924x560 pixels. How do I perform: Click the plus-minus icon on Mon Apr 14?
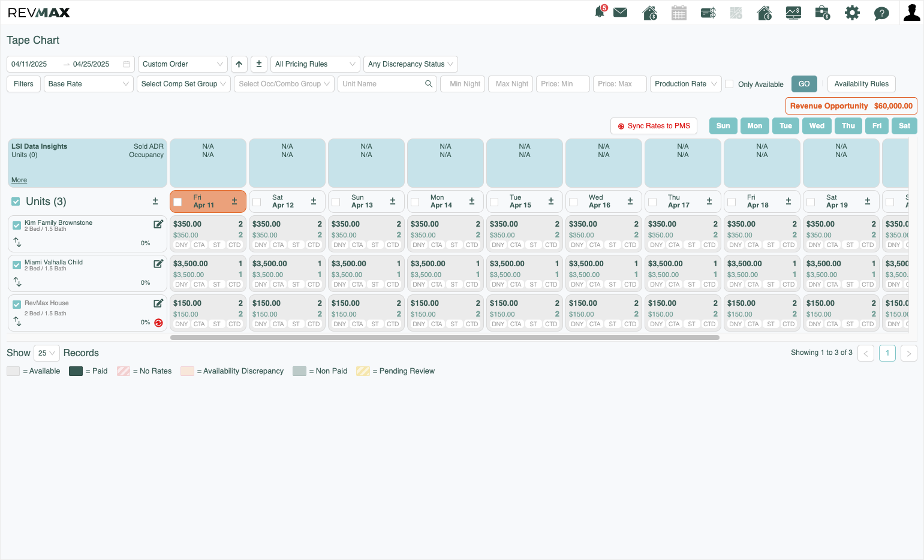click(x=472, y=201)
